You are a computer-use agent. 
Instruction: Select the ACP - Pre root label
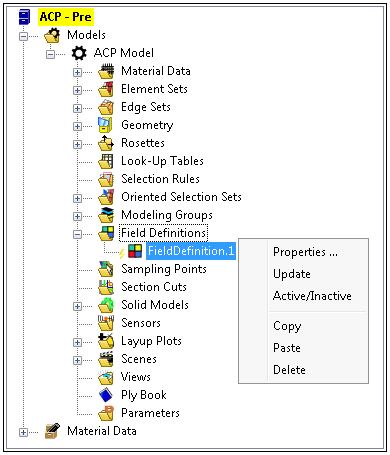coord(66,17)
